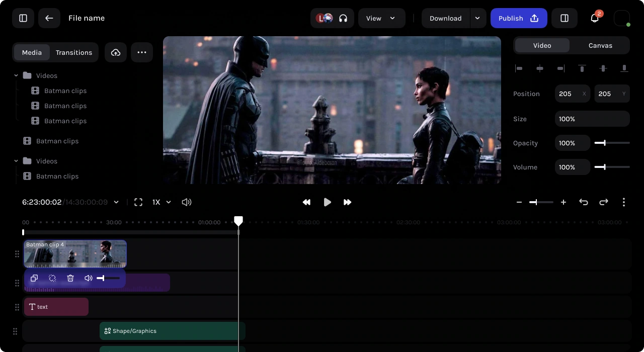This screenshot has width=644, height=352.
Task: Select the Batman clip 4 thumbnail
Action: pyautogui.click(x=75, y=254)
